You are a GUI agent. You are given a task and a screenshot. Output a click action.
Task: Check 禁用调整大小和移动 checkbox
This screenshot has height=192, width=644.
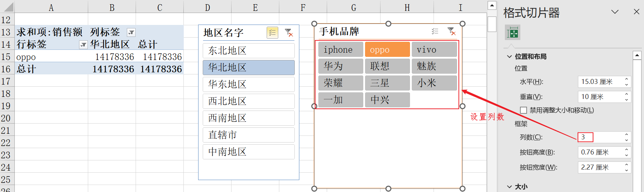[x=523, y=110]
